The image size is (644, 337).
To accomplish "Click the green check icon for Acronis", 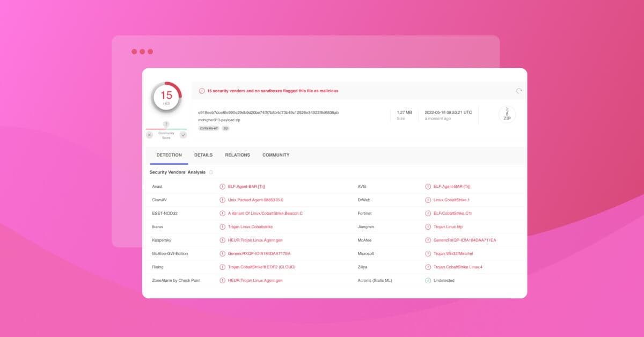I will coord(428,280).
